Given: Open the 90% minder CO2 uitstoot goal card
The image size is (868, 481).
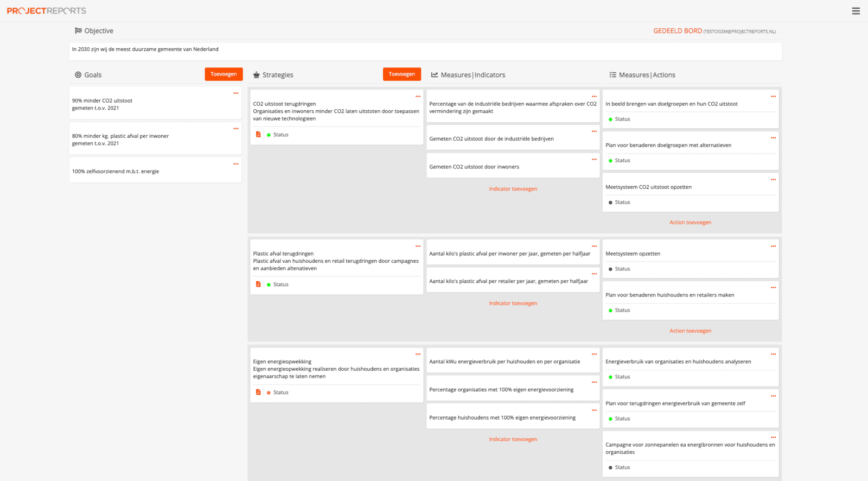Looking at the screenshot, I should [156, 103].
